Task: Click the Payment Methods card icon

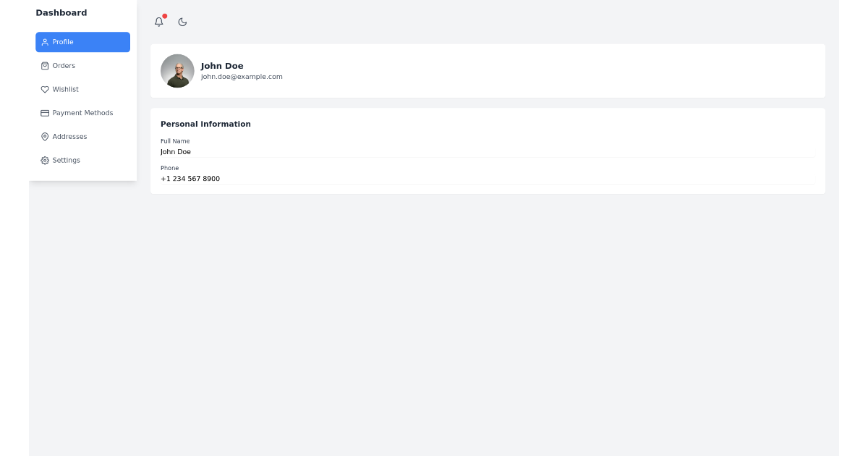Action: [x=45, y=113]
